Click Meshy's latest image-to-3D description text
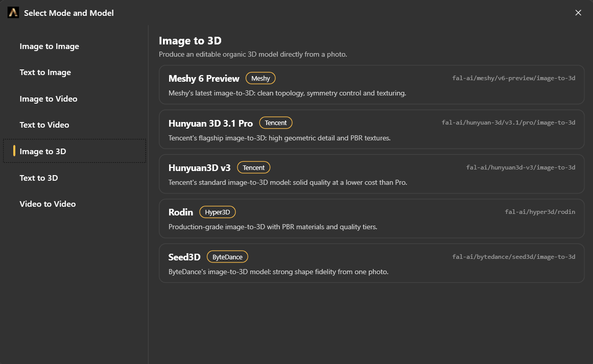Screen dimensions: 593x364 (x=288, y=93)
